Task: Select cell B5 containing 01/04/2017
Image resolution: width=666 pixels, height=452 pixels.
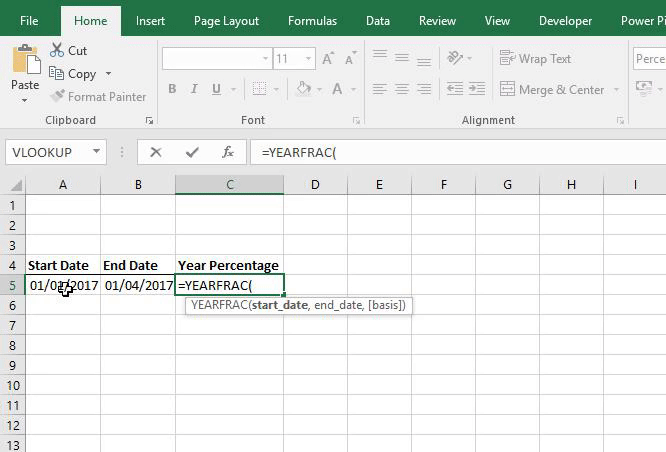Action: click(x=138, y=285)
